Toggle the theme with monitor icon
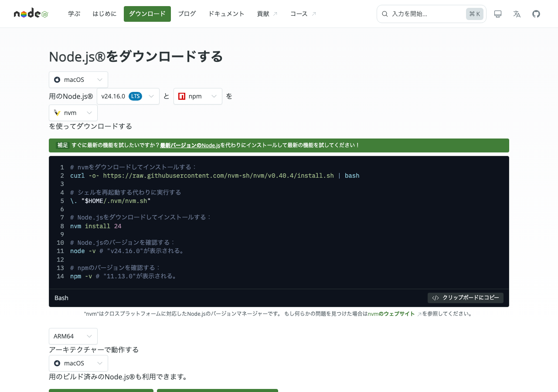Screen dimensions: 558x392 498,14
